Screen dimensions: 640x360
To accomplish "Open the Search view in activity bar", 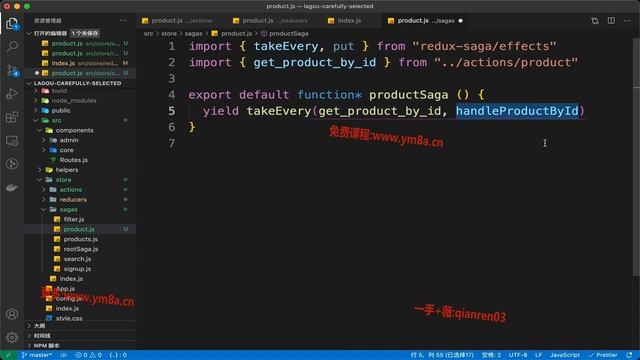I will (12, 47).
